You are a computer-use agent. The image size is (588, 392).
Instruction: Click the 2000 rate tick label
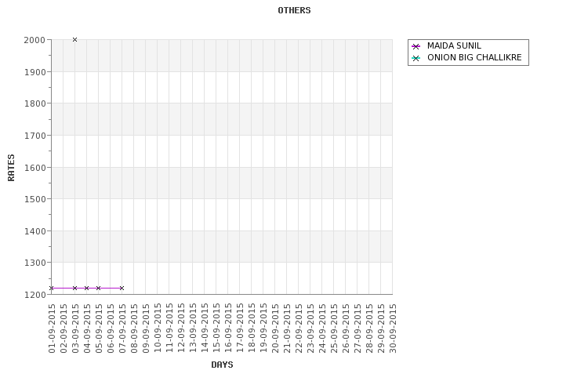(x=34, y=40)
